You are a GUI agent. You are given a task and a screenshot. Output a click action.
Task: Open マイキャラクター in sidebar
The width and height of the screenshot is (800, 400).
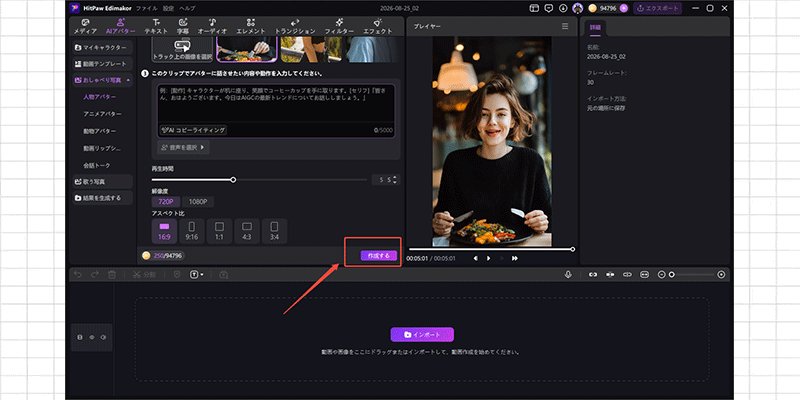click(x=102, y=47)
